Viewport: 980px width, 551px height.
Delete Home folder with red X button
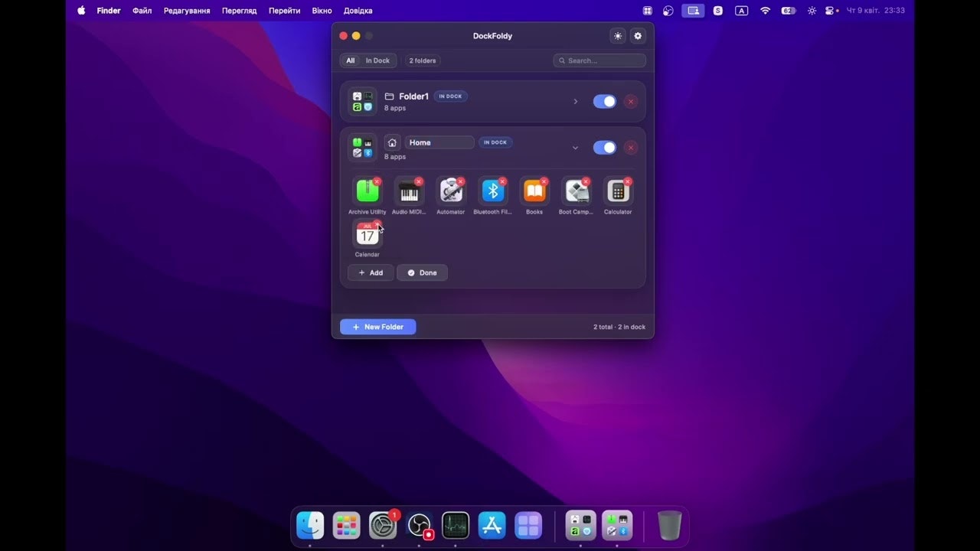[630, 148]
